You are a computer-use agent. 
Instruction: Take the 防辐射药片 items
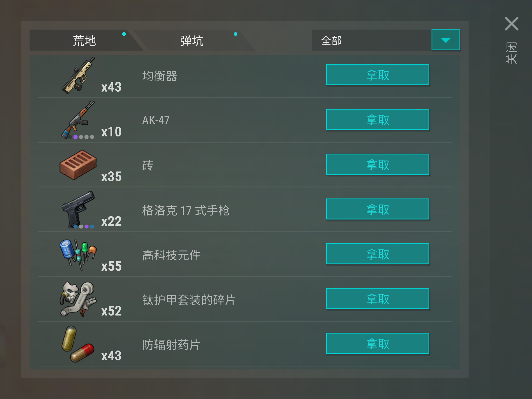(x=378, y=344)
